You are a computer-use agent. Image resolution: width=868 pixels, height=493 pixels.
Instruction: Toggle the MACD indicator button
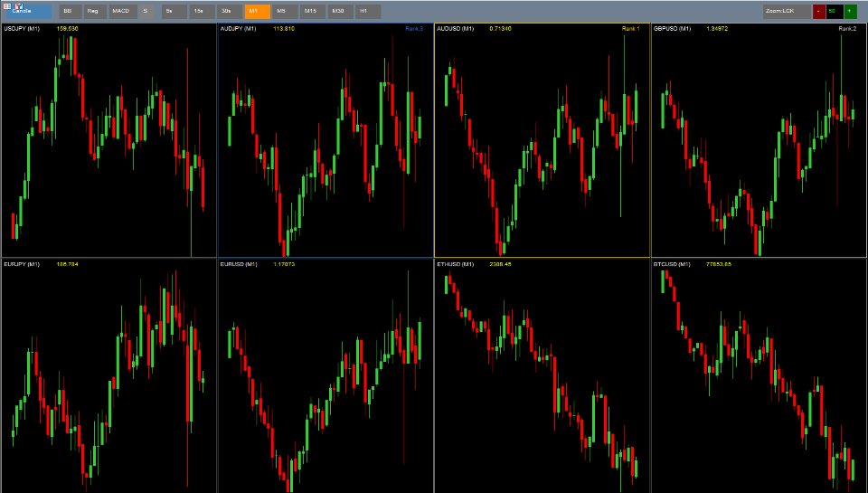[122, 12]
